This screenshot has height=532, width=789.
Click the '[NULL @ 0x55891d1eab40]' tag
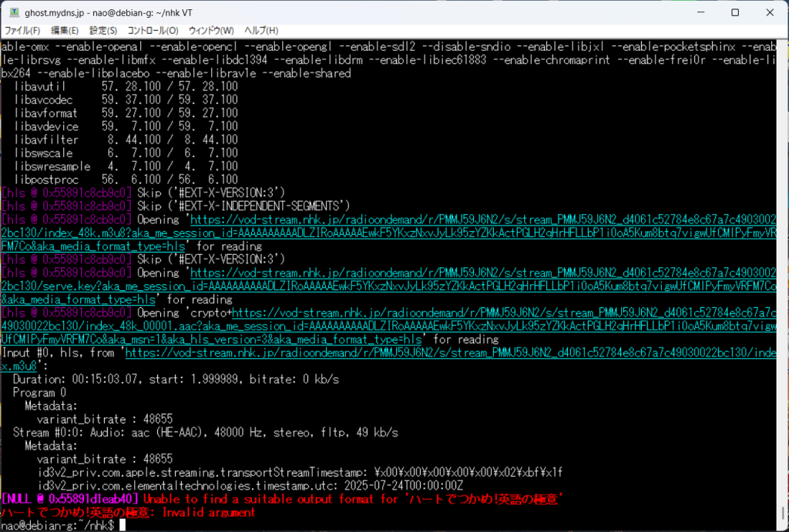[x=70, y=500]
